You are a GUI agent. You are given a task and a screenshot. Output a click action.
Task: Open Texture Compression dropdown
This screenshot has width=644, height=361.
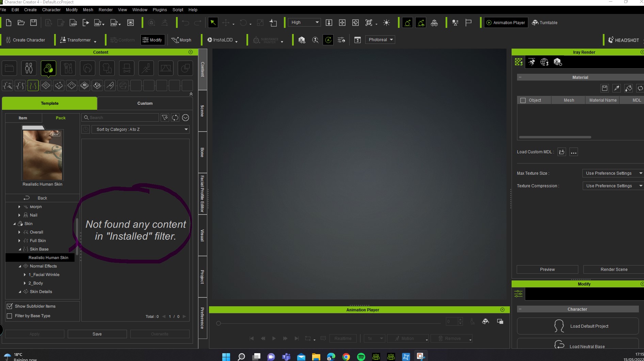tap(613, 186)
